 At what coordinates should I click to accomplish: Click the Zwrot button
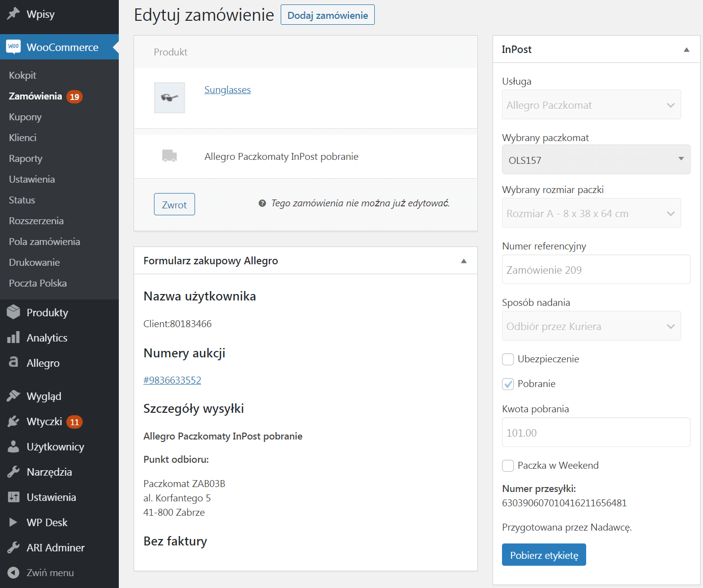(174, 204)
